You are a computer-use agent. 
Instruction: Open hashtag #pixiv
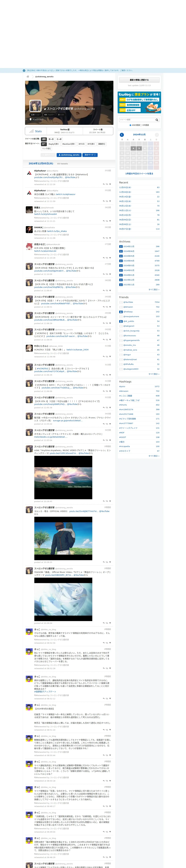(x=122, y=387)
